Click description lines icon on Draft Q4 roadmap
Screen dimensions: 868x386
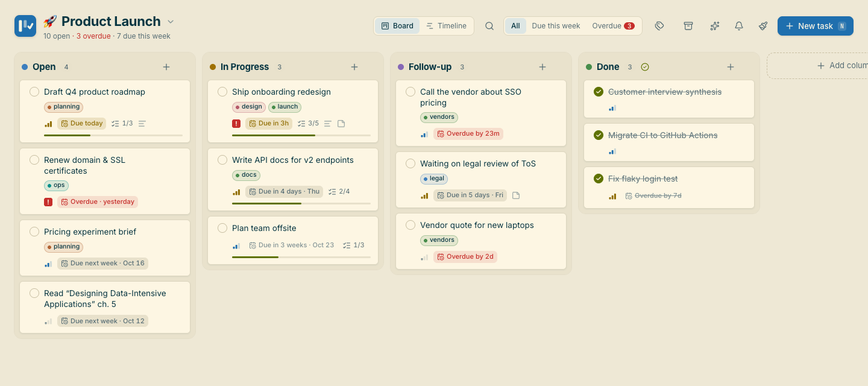pyautogui.click(x=142, y=124)
